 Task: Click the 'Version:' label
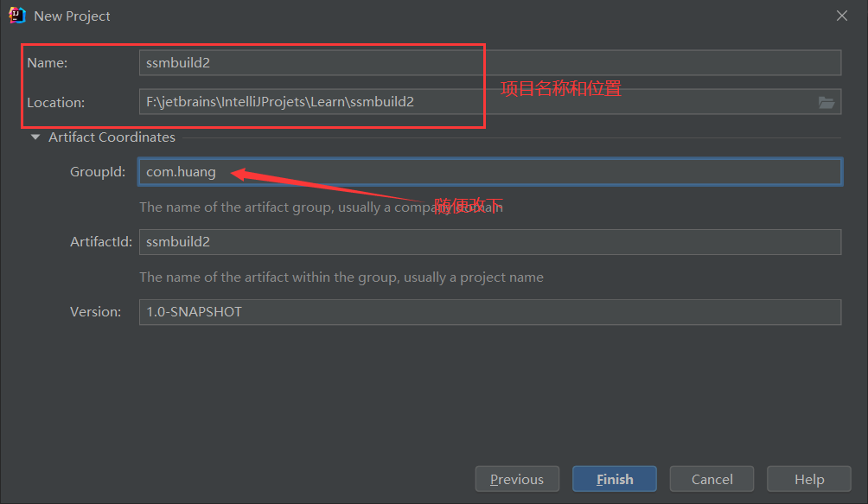click(95, 312)
